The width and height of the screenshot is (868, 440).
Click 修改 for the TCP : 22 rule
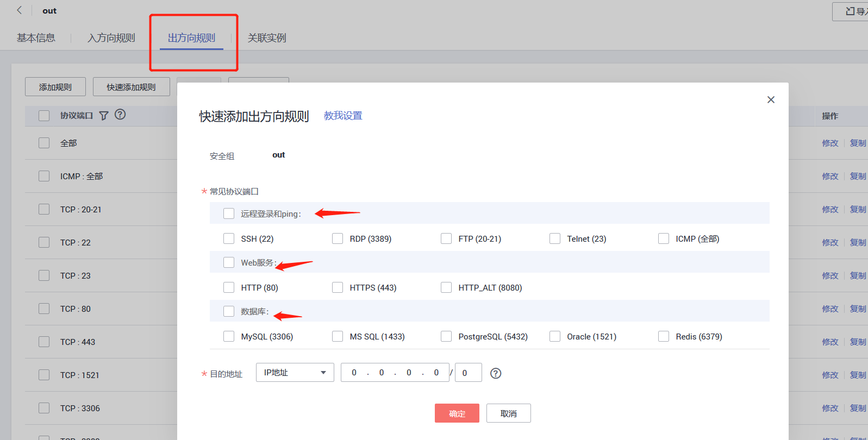click(x=830, y=242)
